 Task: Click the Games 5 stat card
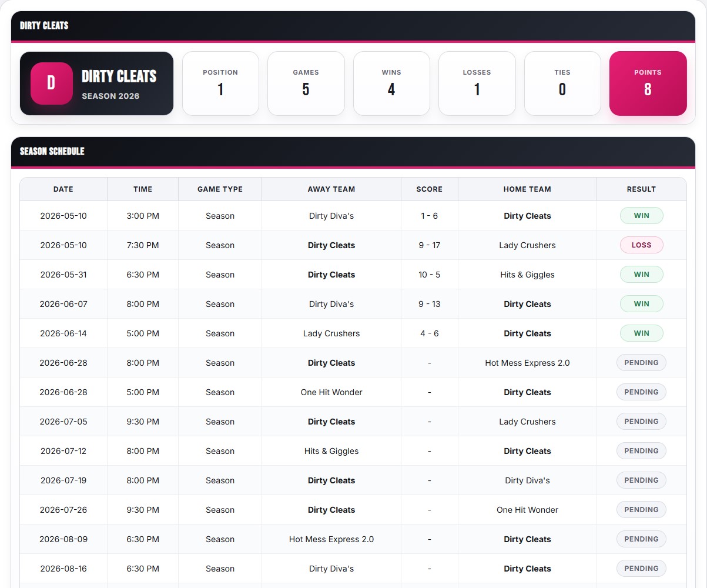tap(306, 83)
